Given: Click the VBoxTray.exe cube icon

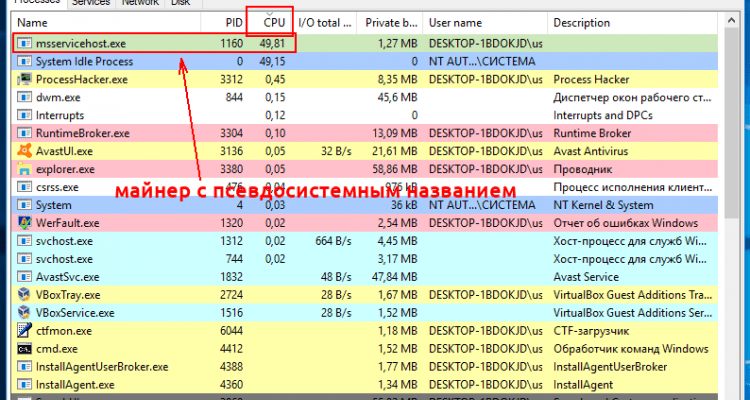Looking at the screenshot, I should (24, 295).
